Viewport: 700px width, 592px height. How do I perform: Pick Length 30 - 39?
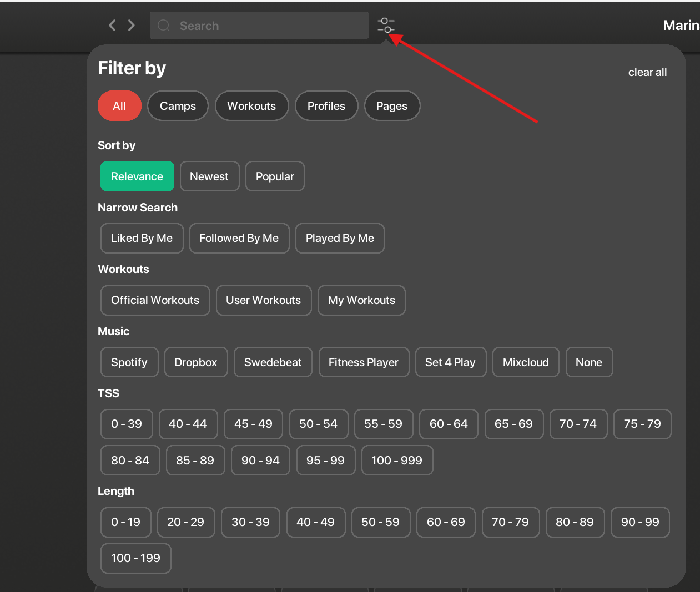[x=251, y=522]
